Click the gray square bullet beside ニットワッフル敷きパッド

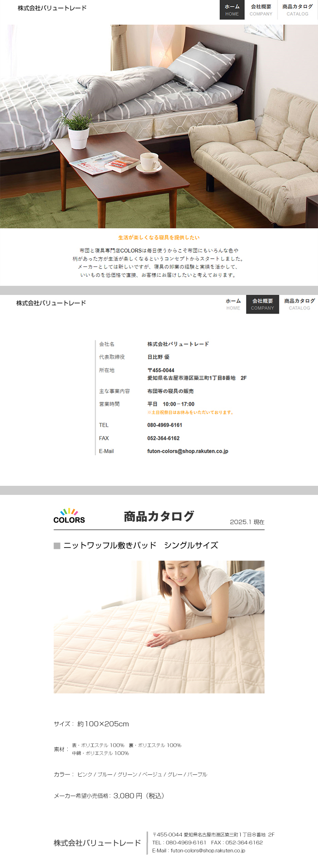(x=57, y=545)
